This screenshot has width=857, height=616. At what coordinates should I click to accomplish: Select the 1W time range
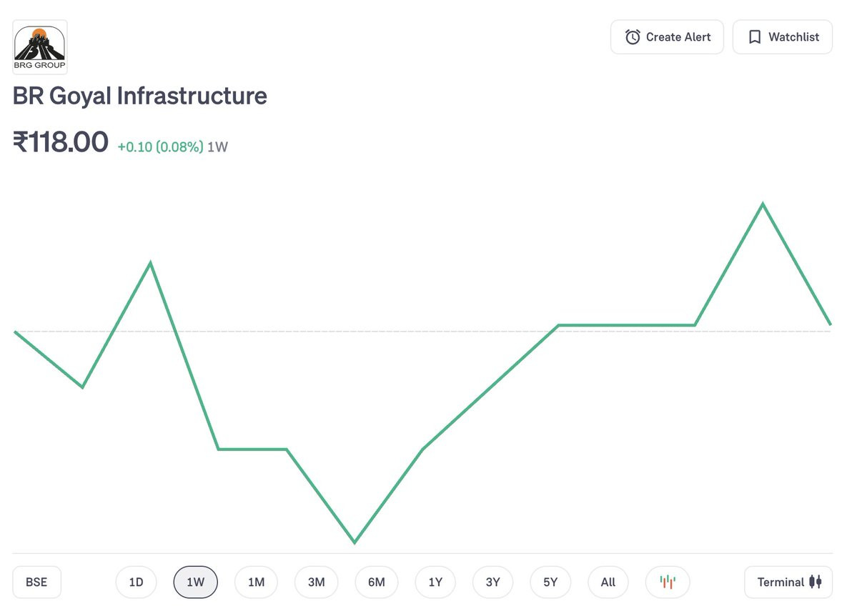tap(195, 582)
